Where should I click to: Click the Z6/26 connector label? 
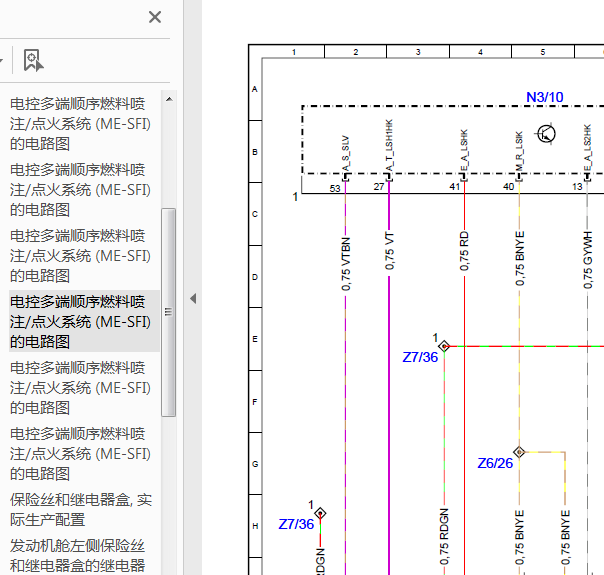[x=495, y=463]
